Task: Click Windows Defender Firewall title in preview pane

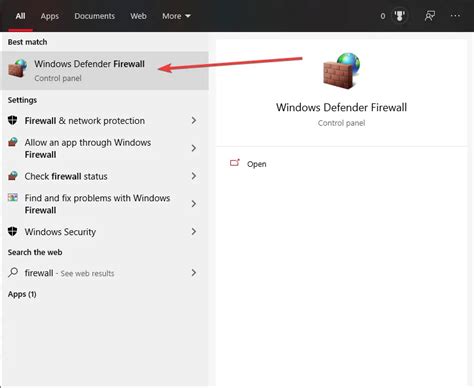Action: (x=341, y=107)
